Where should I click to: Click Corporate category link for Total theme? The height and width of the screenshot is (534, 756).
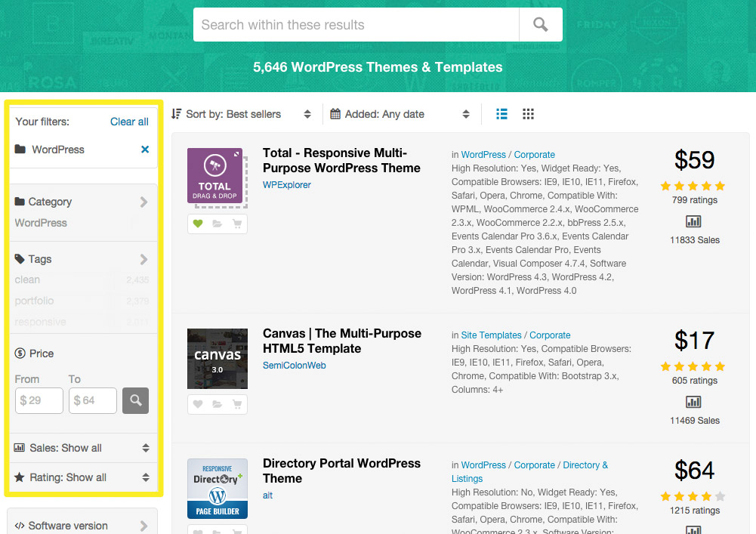click(x=534, y=155)
